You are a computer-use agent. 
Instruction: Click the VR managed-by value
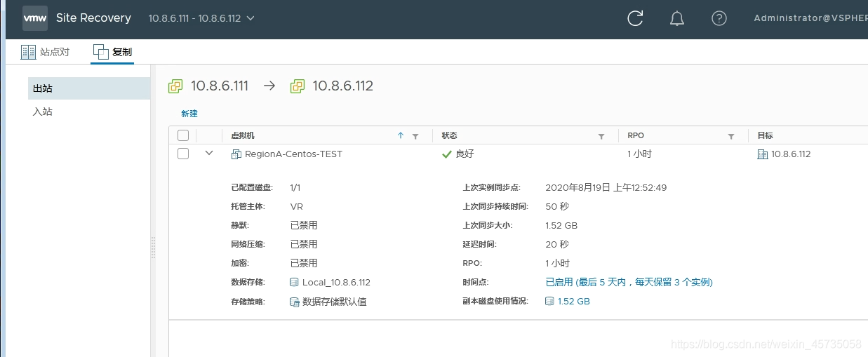click(x=296, y=207)
